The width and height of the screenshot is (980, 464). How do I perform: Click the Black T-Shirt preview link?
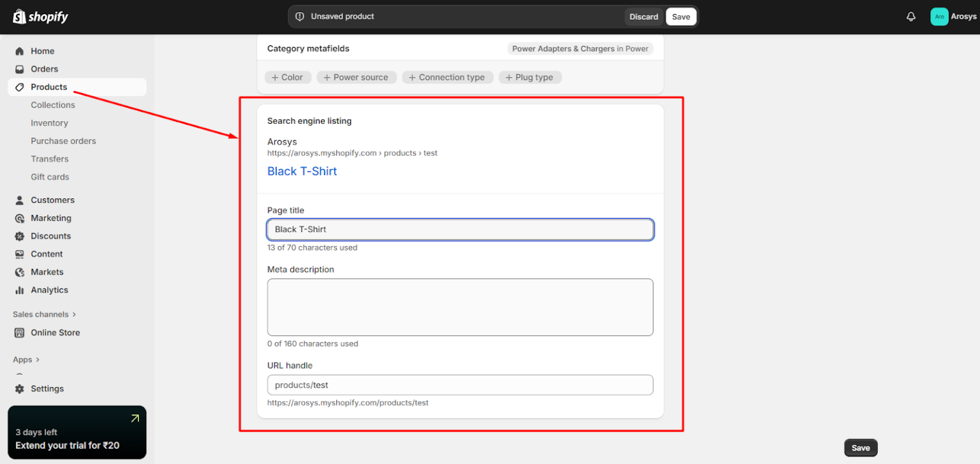pos(302,171)
